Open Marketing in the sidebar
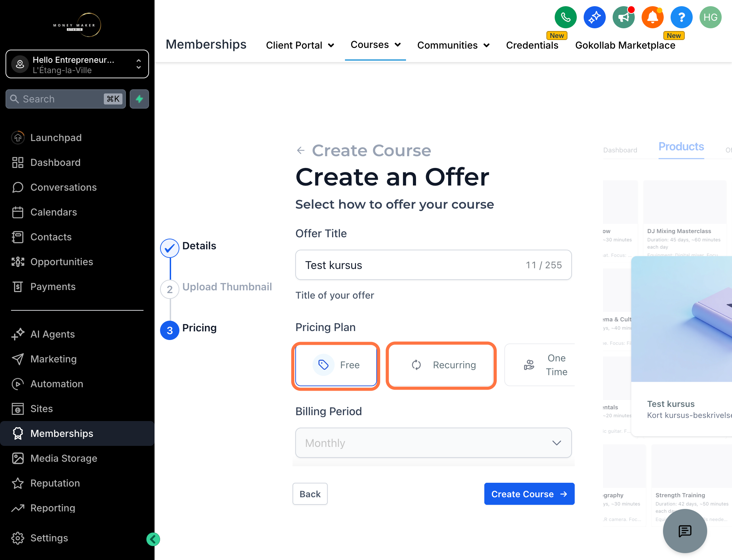 pyautogui.click(x=77, y=359)
